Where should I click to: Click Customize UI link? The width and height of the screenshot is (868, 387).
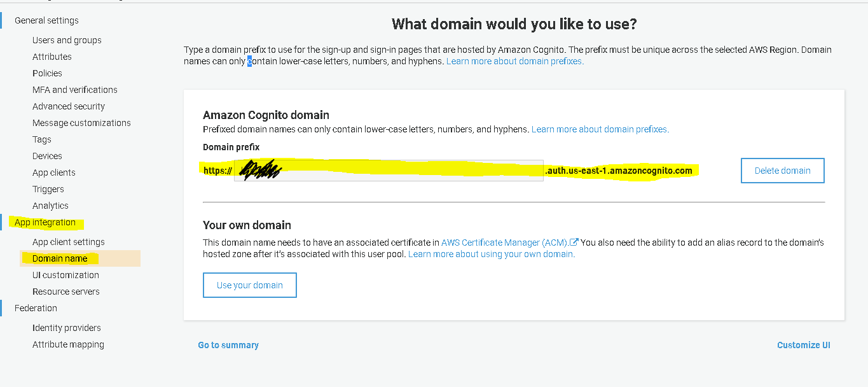click(x=804, y=345)
